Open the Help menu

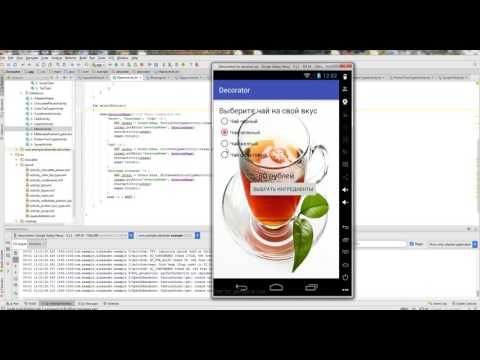pyautogui.click(x=134, y=58)
